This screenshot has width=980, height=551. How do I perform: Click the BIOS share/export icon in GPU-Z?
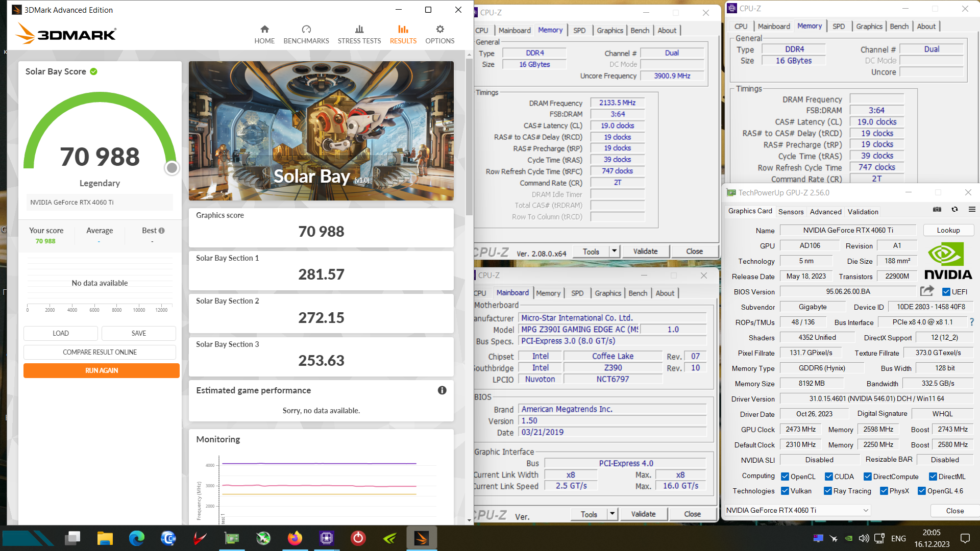pos(927,291)
